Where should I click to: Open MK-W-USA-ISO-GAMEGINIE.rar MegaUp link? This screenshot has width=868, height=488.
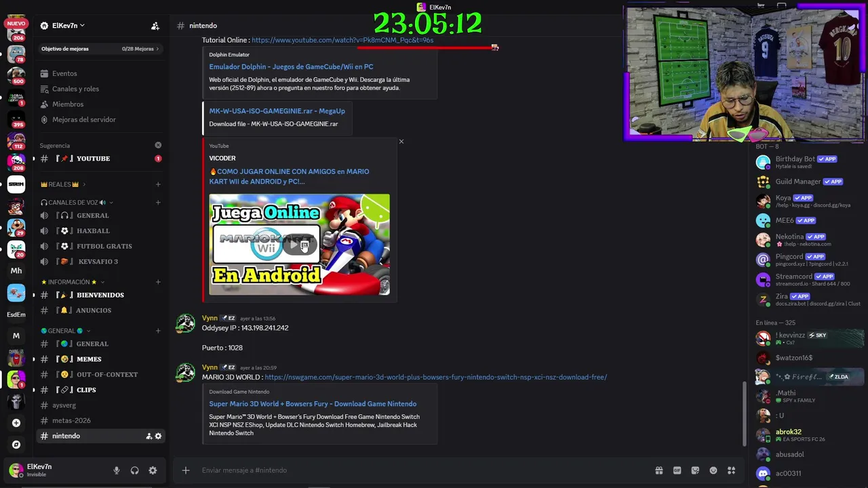(277, 111)
